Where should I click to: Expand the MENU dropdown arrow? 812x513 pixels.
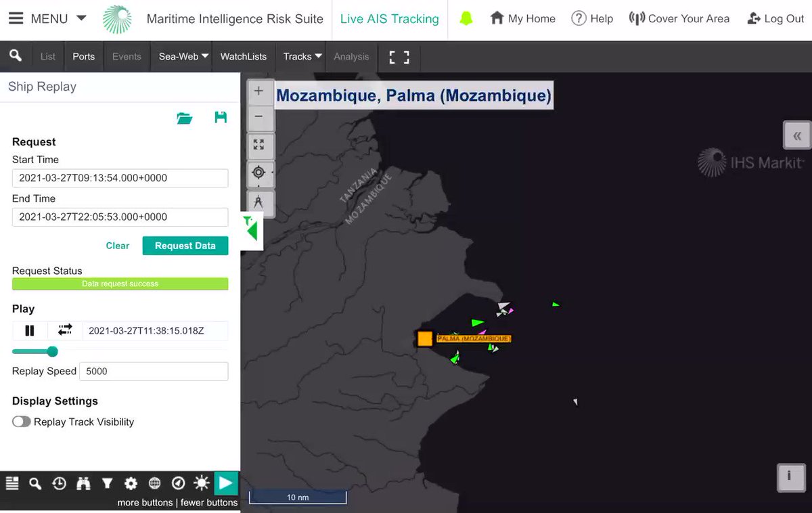tap(81, 18)
